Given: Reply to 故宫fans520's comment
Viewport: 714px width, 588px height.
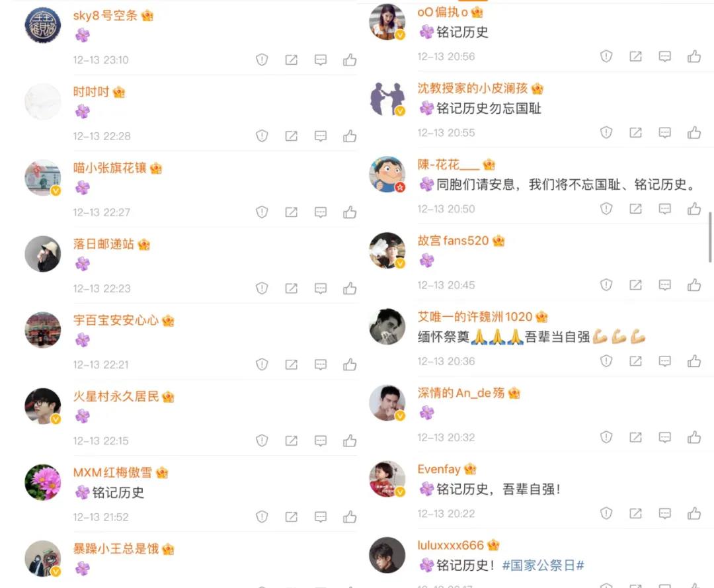Looking at the screenshot, I should point(665,285).
